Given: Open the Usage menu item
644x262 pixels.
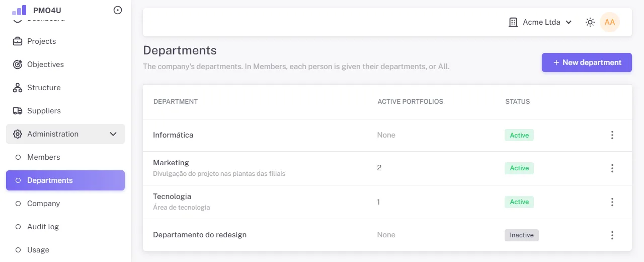Looking at the screenshot, I should tap(65, 250).
